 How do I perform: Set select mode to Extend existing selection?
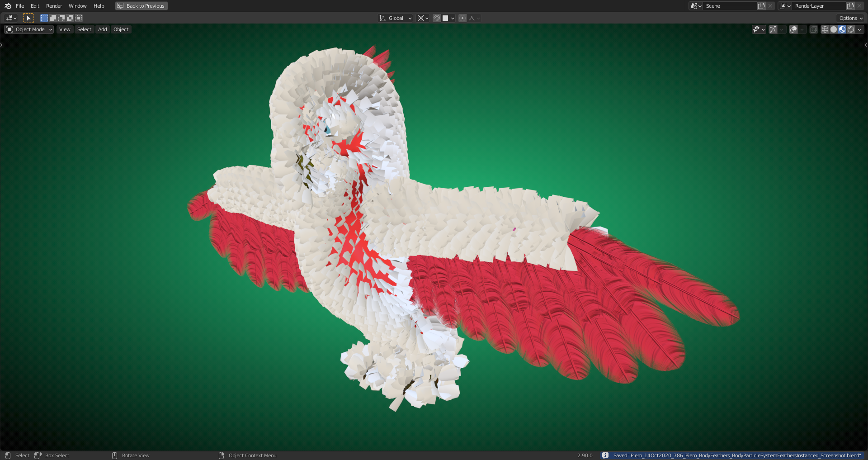[53, 18]
